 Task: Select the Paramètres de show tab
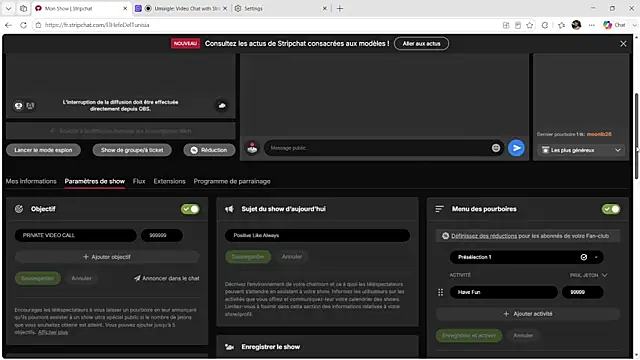tap(95, 181)
